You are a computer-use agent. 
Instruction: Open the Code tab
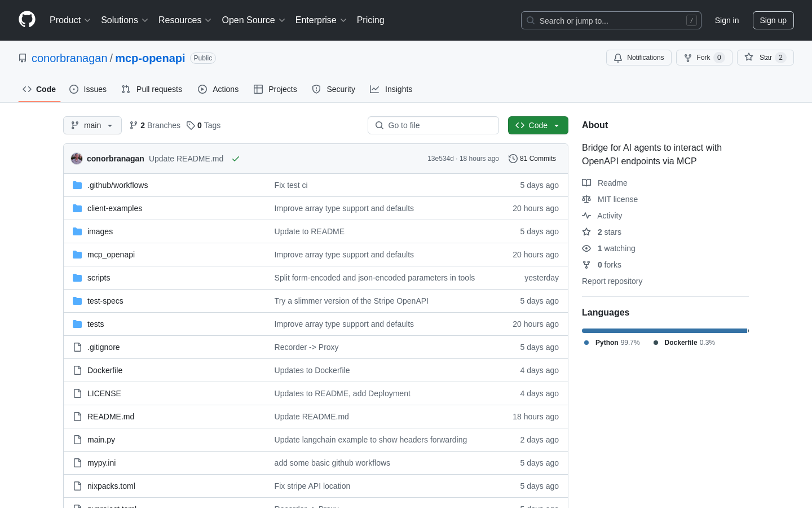coord(39,89)
